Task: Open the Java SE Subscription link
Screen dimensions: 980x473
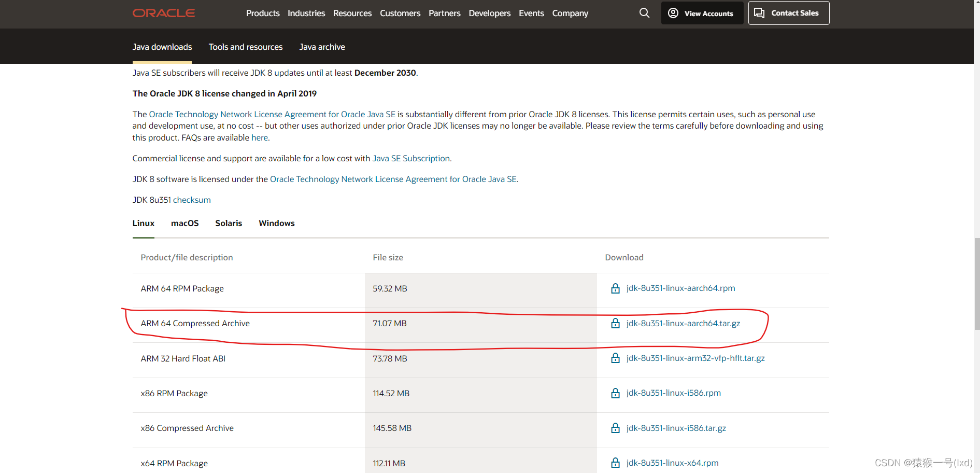Action: (411, 158)
